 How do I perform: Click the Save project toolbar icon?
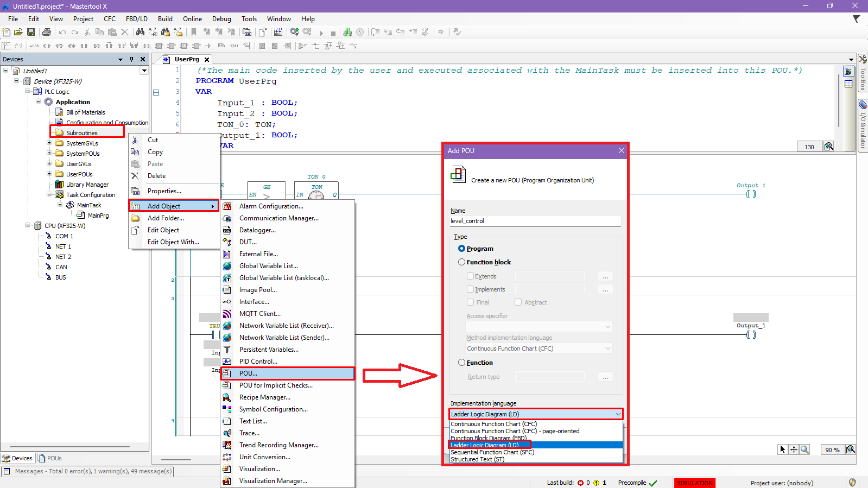coord(31,33)
